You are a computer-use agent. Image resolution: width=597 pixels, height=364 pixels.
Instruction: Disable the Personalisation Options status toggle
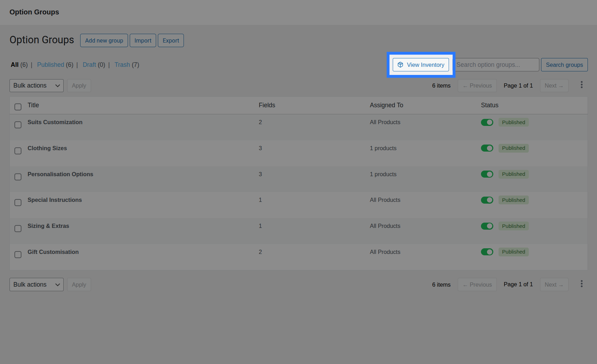pyautogui.click(x=487, y=174)
